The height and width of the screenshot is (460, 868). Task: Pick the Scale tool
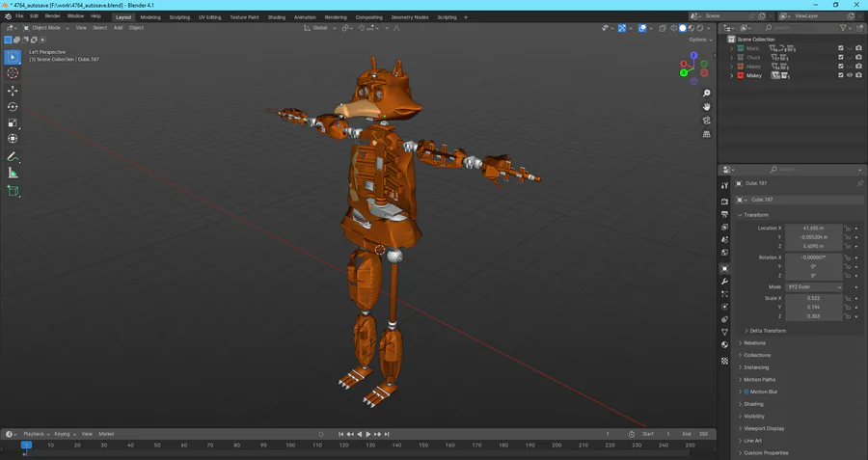coord(13,122)
